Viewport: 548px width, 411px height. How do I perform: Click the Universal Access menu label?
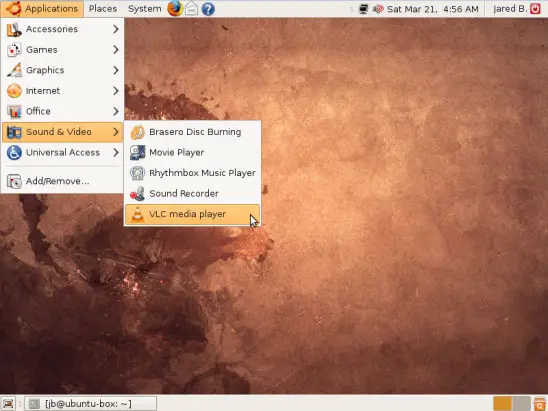(x=63, y=153)
